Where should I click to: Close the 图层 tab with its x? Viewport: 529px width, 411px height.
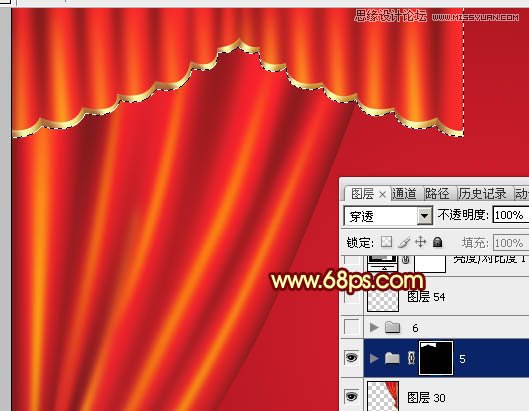pyautogui.click(x=382, y=194)
